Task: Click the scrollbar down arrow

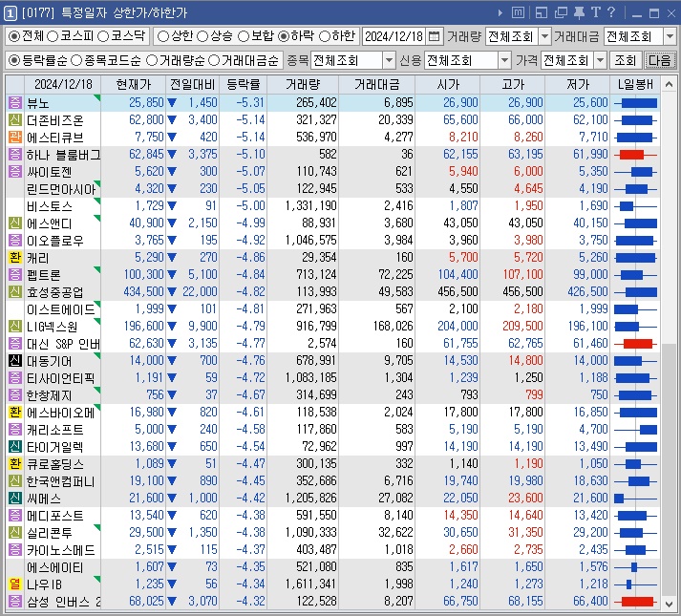Action: click(x=669, y=604)
